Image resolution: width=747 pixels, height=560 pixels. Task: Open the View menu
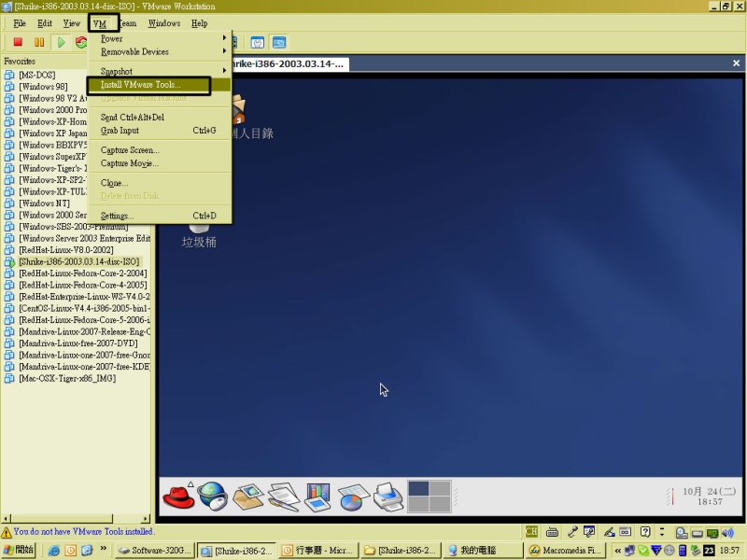(72, 23)
